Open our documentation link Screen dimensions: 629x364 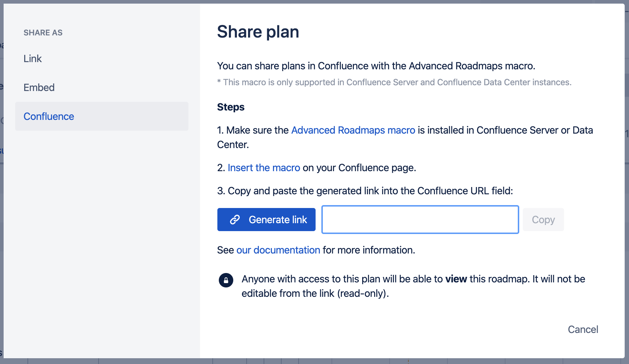click(x=278, y=250)
